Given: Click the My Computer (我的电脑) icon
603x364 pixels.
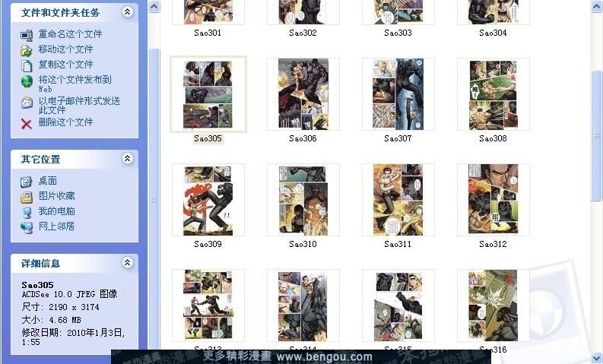Looking at the screenshot, I should click(27, 212).
